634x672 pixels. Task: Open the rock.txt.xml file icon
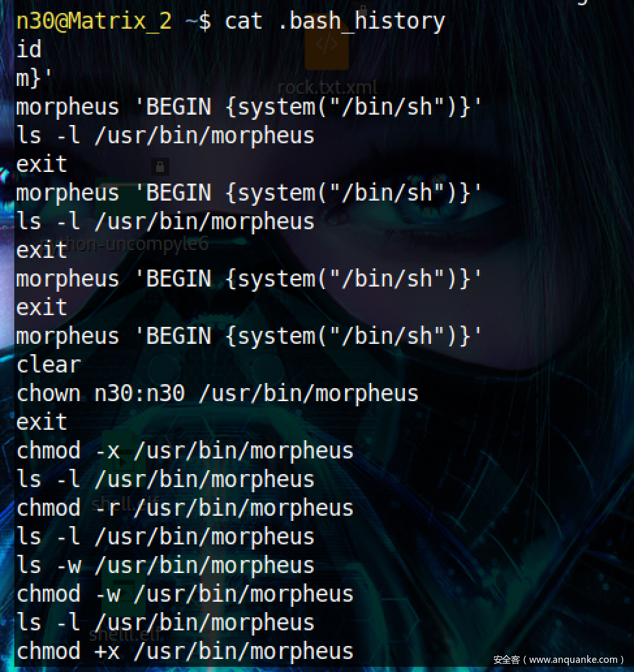coord(326,47)
